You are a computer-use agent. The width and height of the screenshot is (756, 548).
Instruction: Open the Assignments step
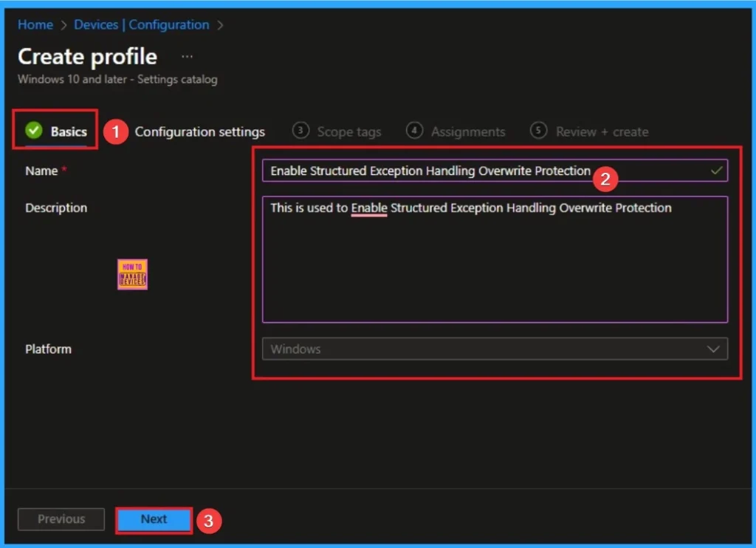coord(468,131)
